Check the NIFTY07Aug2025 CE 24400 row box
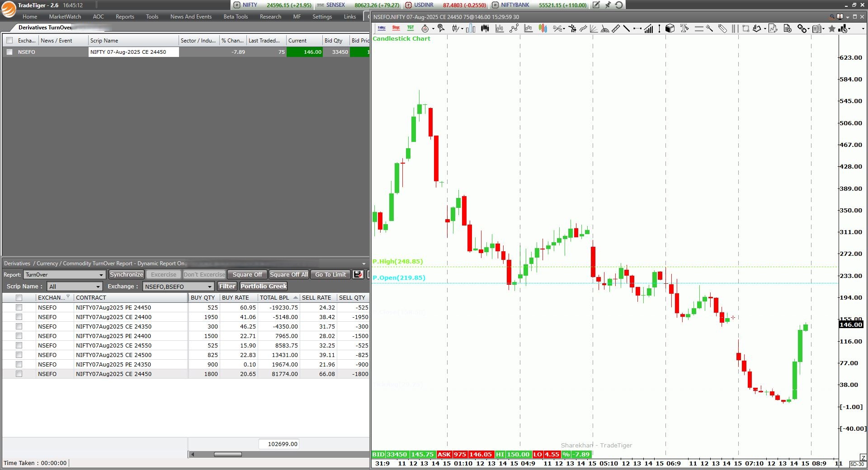The width and height of the screenshot is (868, 470). point(19,317)
